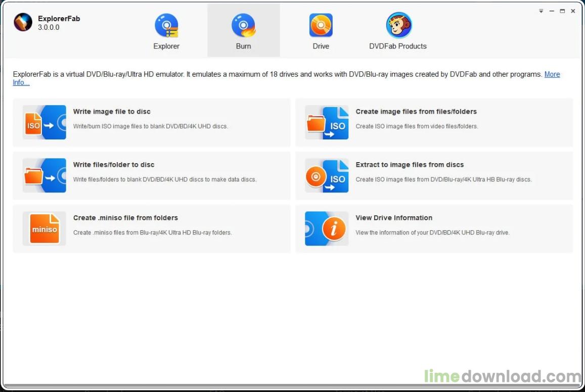Screen dimensions: 585x392
Task: Click 'View the information of your DVD/BD/4K UHD' text
Action: click(x=432, y=232)
